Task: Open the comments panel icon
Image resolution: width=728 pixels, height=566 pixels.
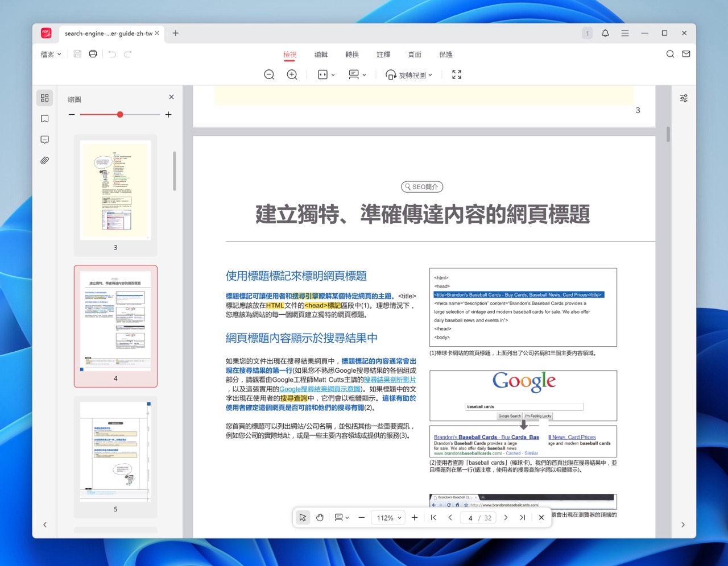Action: pyautogui.click(x=45, y=140)
